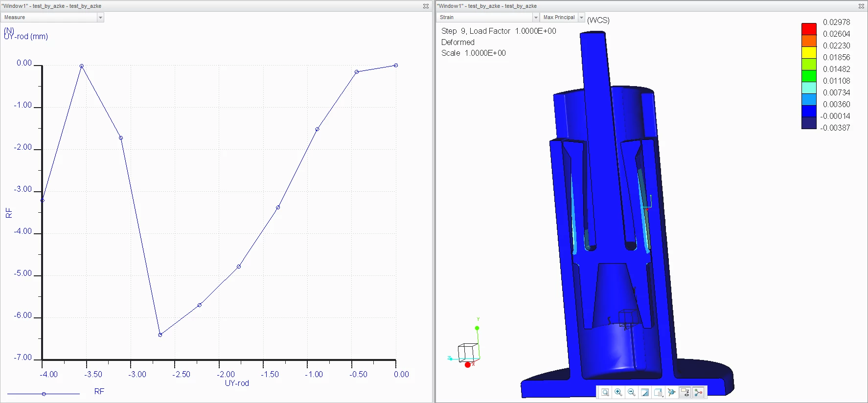Image resolution: width=868 pixels, height=403 pixels.
Task: Click the red legend swatch for 0.02978
Action: click(809, 29)
